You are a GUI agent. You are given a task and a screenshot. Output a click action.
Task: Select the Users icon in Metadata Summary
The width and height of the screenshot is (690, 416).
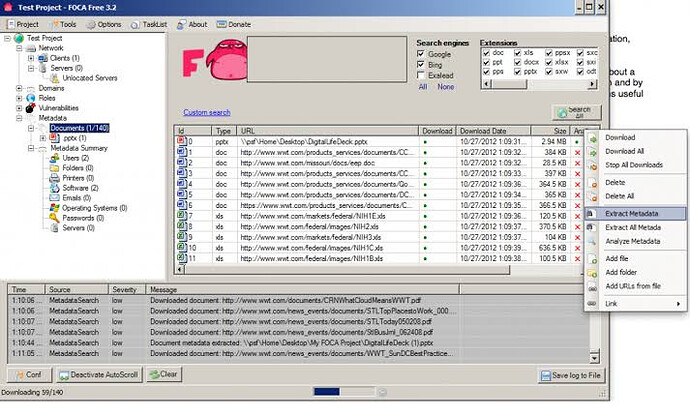click(x=56, y=158)
